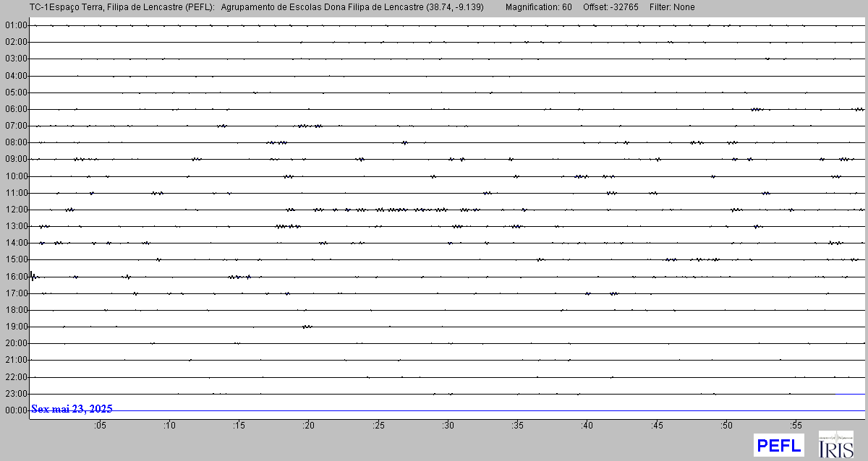Image resolution: width=868 pixels, height=461 pixels.
Task: Select the 08:00 hour label
Action: 16,142
